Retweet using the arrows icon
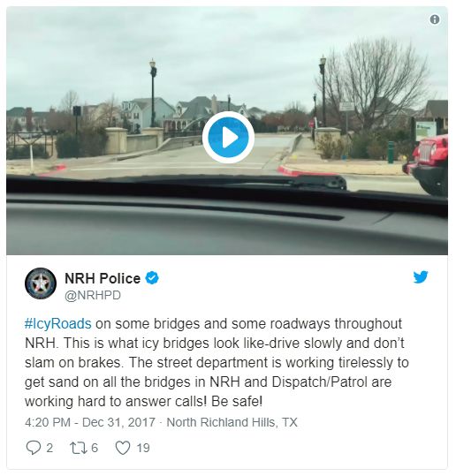 click(x=78, y=448)
